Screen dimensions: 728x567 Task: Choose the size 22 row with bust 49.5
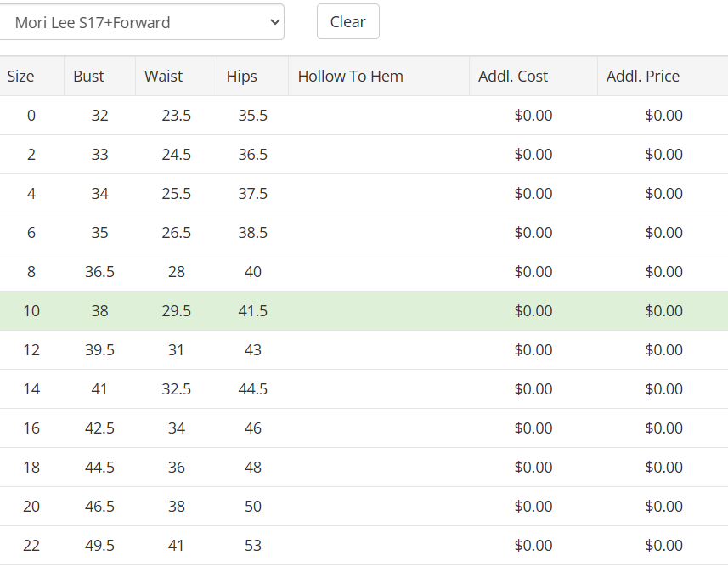point(364,545)
